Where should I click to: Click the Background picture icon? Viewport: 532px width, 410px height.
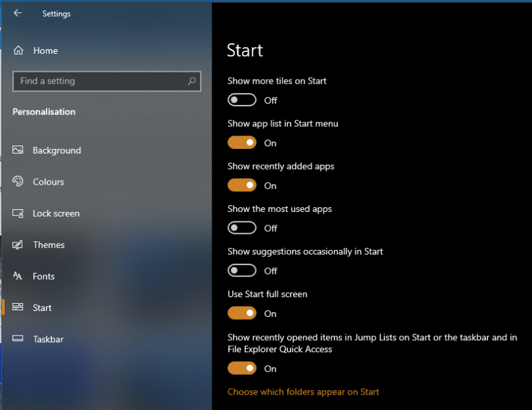[18, 150]
